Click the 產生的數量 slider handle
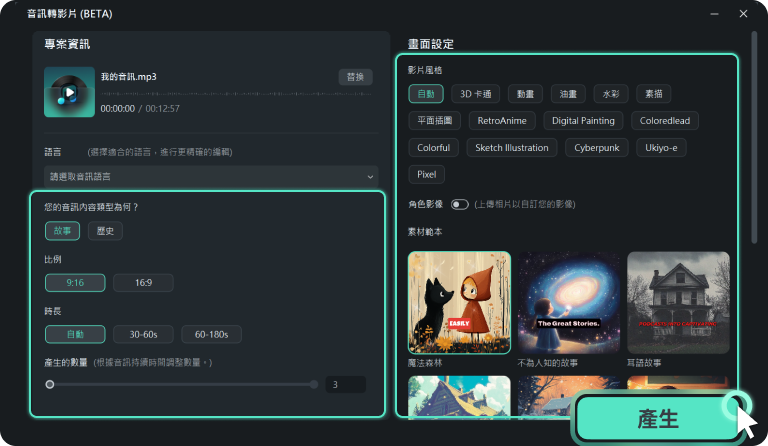768x446 pixels. coord(49,384)
